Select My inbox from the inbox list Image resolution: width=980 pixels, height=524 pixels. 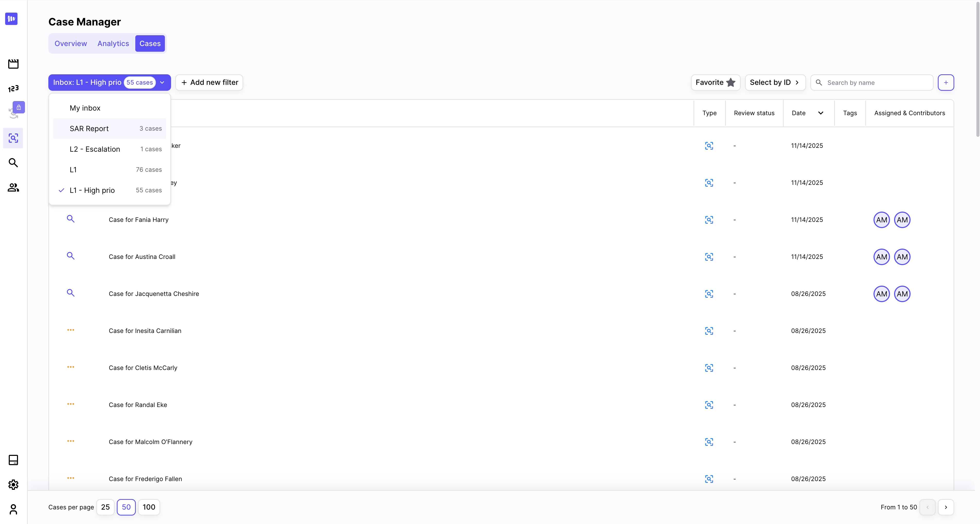(110, 108)
